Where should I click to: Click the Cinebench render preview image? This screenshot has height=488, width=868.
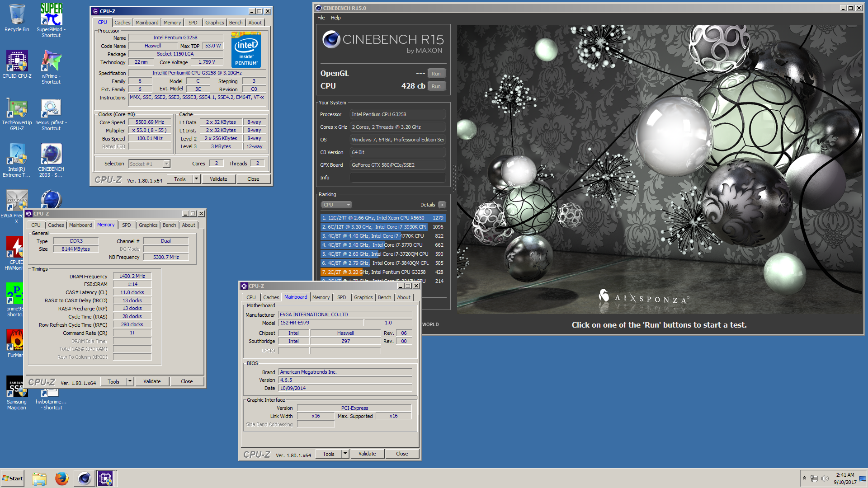click(660, 169)
